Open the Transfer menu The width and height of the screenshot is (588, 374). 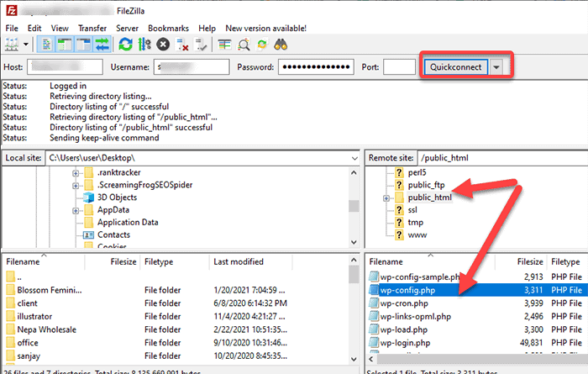pos(92,28)
